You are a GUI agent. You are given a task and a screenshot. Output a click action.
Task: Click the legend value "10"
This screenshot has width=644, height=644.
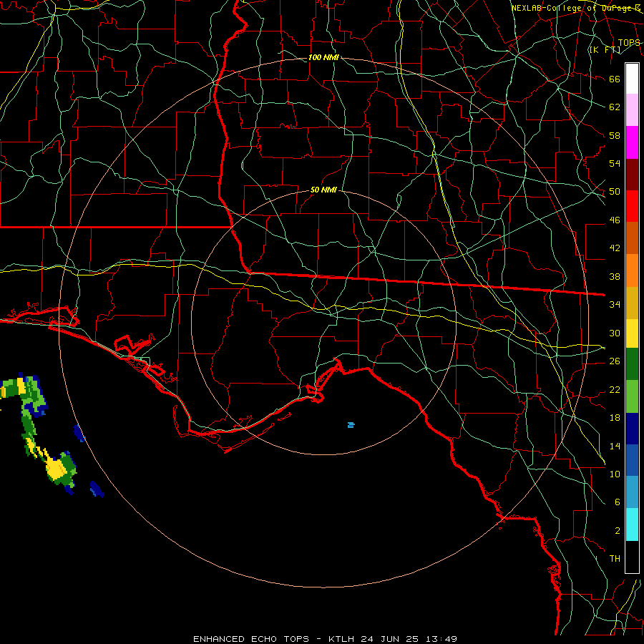tap(615, 474)
